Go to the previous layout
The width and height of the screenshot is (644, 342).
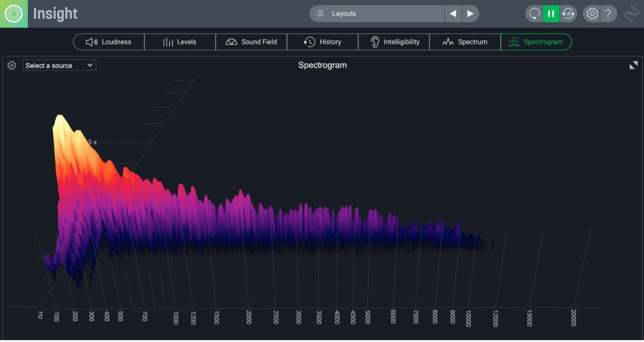(x=453, y=14)
